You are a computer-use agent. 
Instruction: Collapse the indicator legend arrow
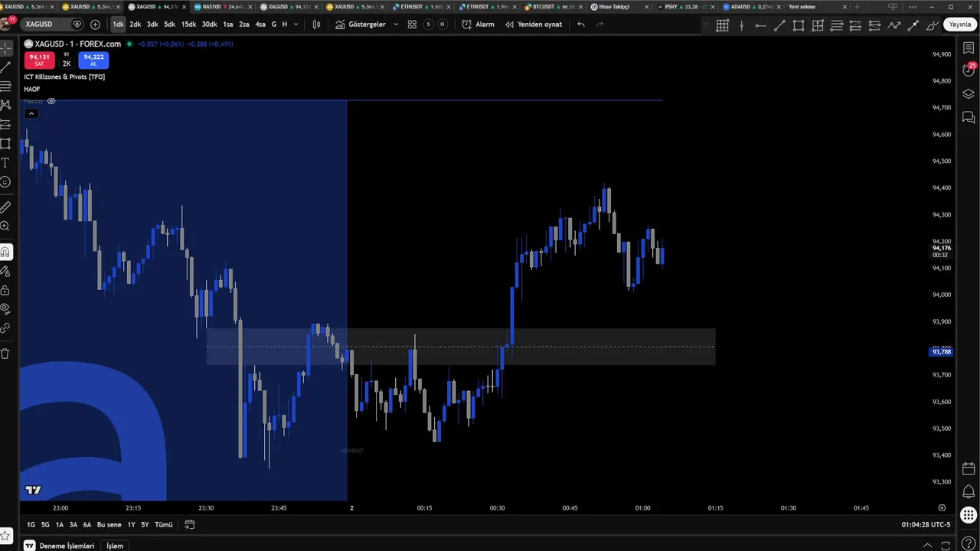click(x=31, y=114)
